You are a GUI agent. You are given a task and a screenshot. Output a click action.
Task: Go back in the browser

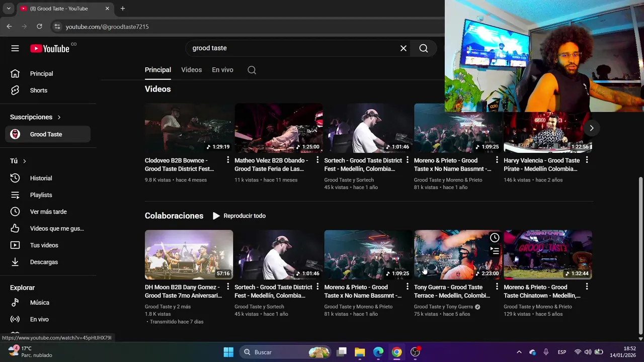point(9,27)
